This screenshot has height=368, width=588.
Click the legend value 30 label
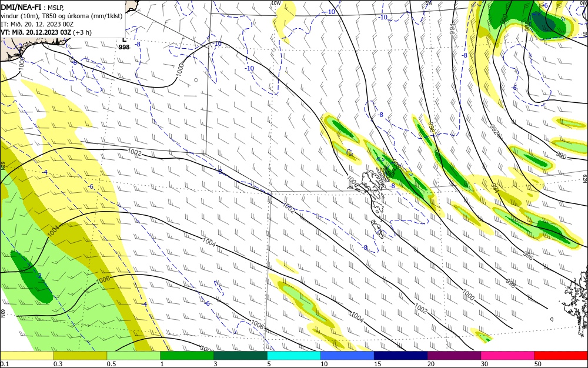pos(485,364)
